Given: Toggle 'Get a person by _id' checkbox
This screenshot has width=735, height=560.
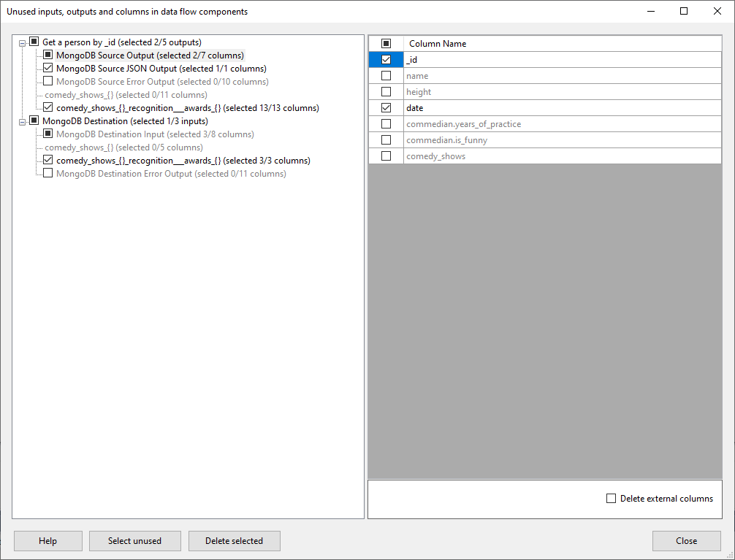Looking at the screenshot, I should [x=34, y=42].
